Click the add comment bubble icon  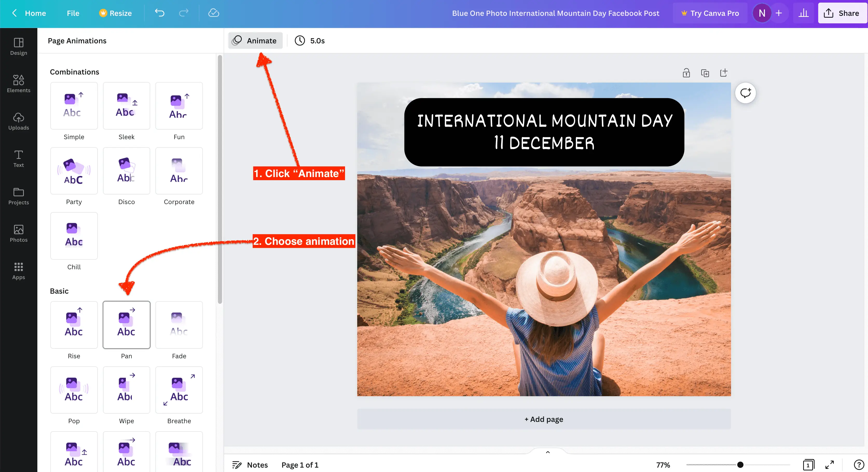[745, 93]
